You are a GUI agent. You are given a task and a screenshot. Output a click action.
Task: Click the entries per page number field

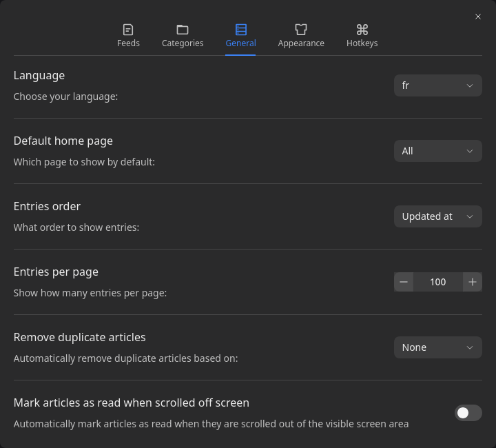(438, 282)
